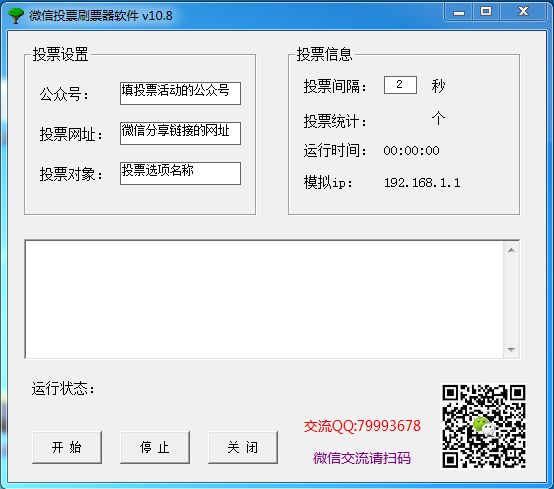Click the 192.168.1.1 simulated IP value

pyautogui.click(x=422, y=183)
